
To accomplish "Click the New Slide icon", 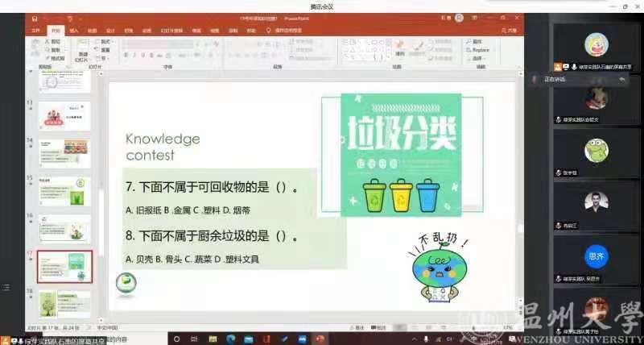I will pyautogui.click(x=81, y=49).
